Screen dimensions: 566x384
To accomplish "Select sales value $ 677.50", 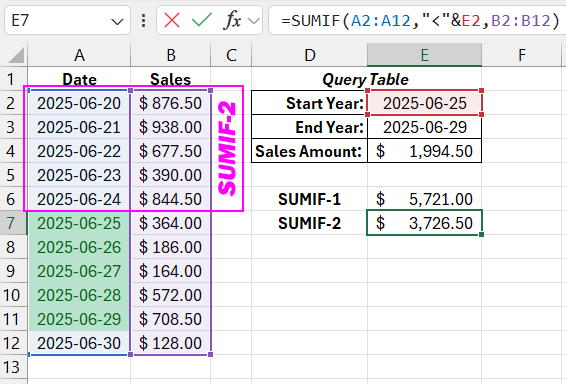I will tap(170, 151).
